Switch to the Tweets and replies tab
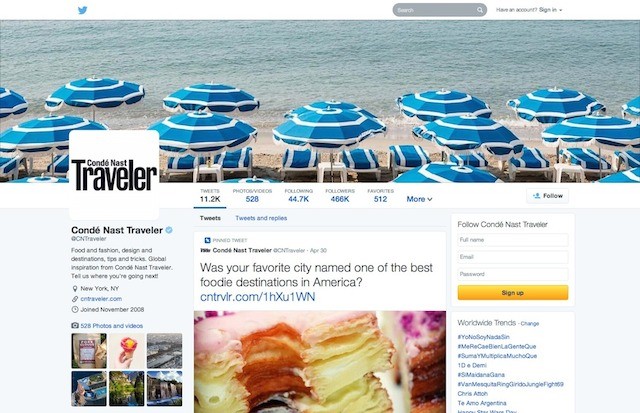 coord(261,218)
